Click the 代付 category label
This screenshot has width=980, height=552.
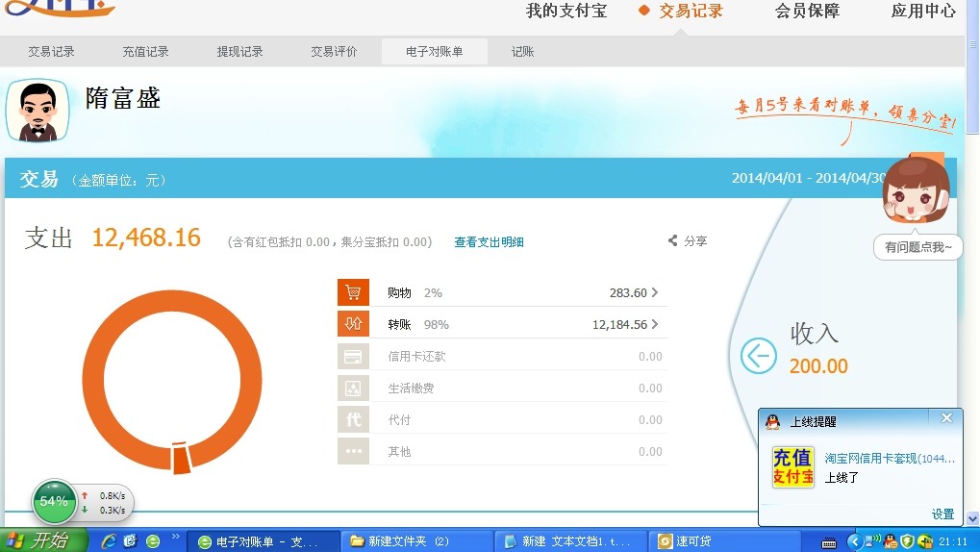click(399, 419)
